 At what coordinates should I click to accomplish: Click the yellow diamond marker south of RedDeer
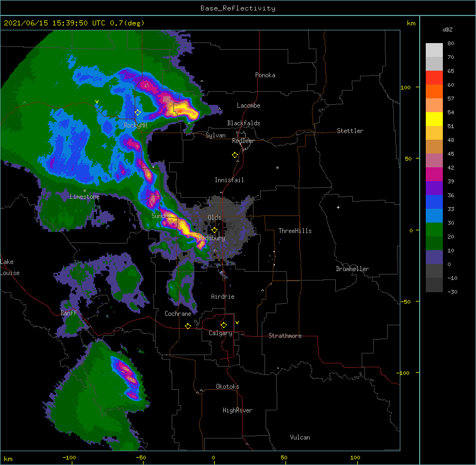point(235,155)
